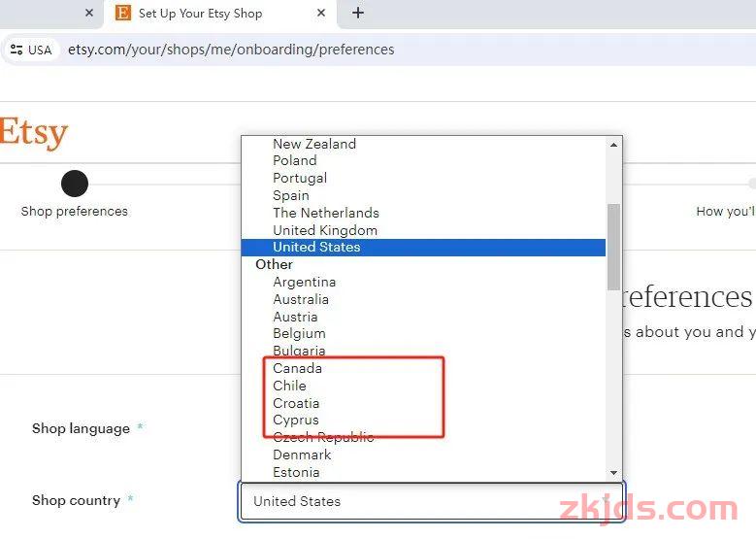Screen dimensions: 756x539
Task: Choose New Zealand from country list
Action: [423, 144]
